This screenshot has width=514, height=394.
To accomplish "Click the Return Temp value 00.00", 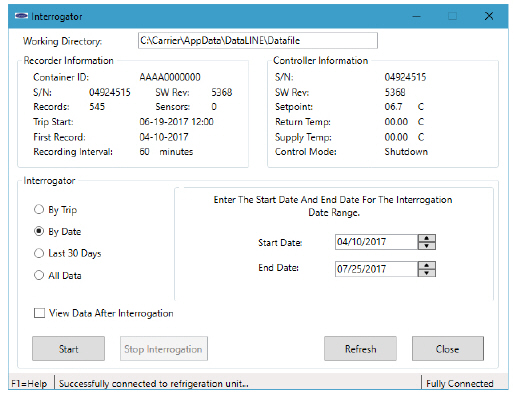I will 396,122.
